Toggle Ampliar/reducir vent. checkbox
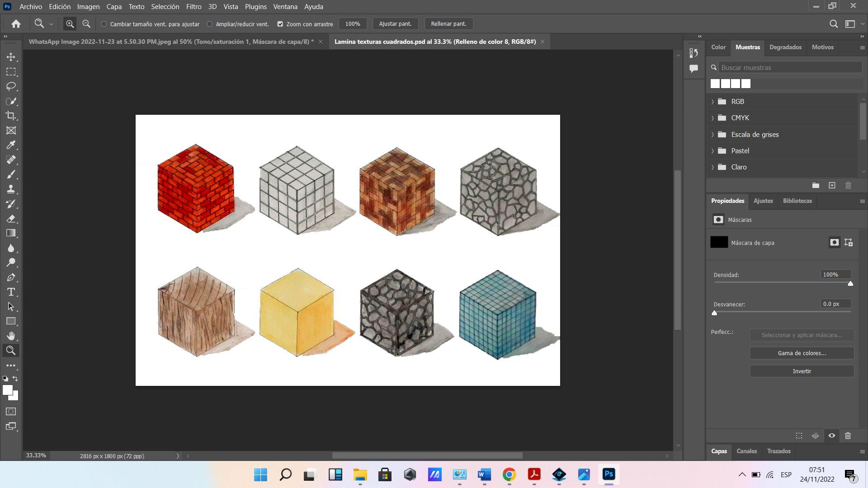 (x=210, y=24)
